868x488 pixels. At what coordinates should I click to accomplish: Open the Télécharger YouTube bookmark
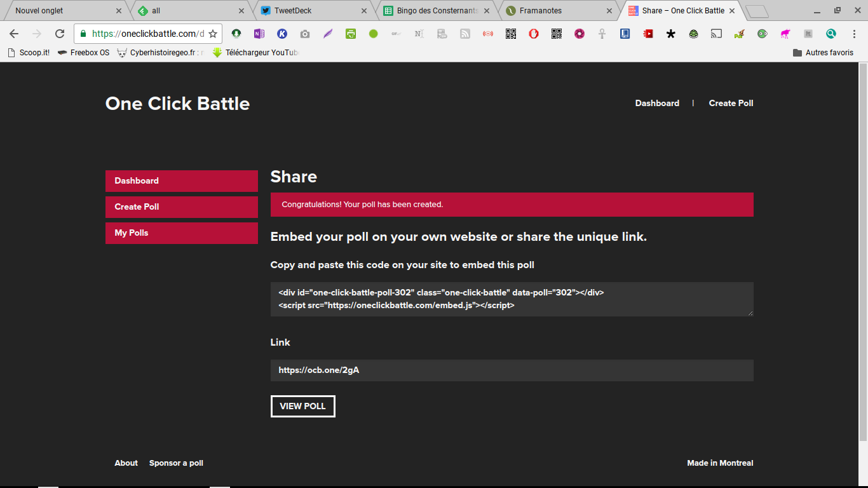tap(255, 53)
